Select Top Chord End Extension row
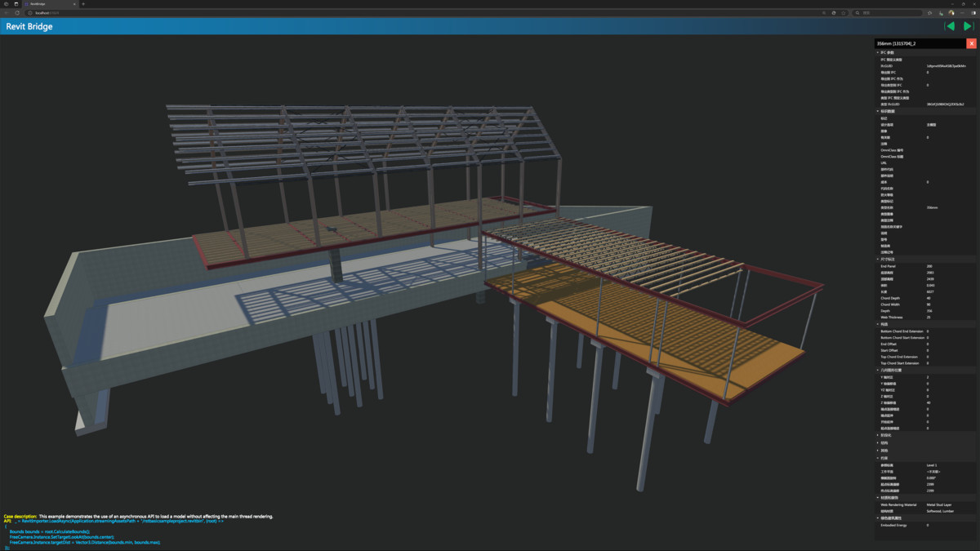Viewport: 980px width, 551px height. pyautogui.click(x=926, y=357)
